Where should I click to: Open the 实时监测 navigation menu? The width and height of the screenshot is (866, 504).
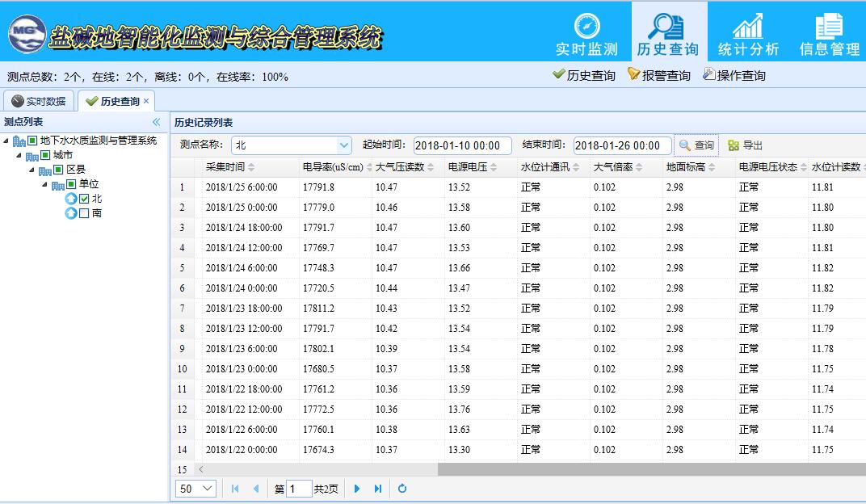click(x=586, y=32)
